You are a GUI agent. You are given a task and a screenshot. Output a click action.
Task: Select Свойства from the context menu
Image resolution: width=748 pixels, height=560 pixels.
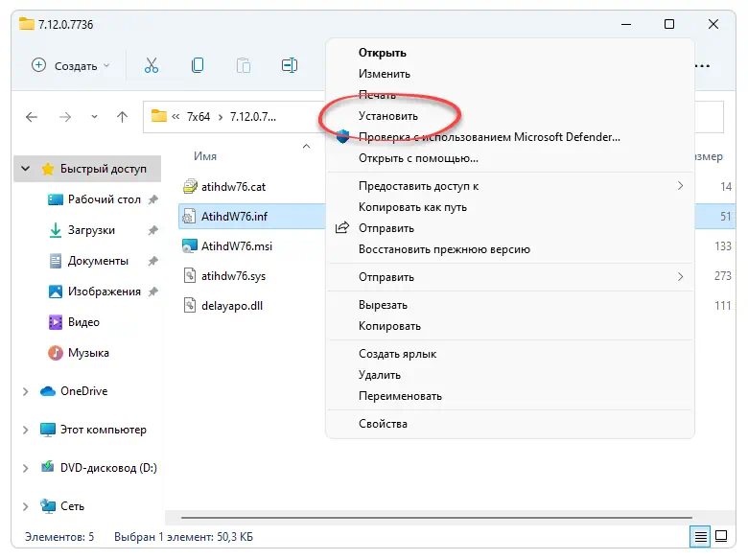point(383,424)
